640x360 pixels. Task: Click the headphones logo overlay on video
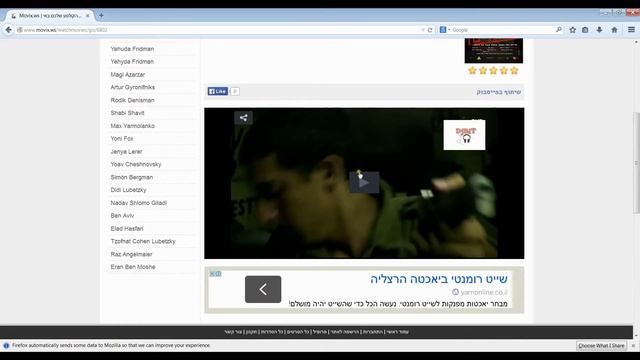point(464,135)
